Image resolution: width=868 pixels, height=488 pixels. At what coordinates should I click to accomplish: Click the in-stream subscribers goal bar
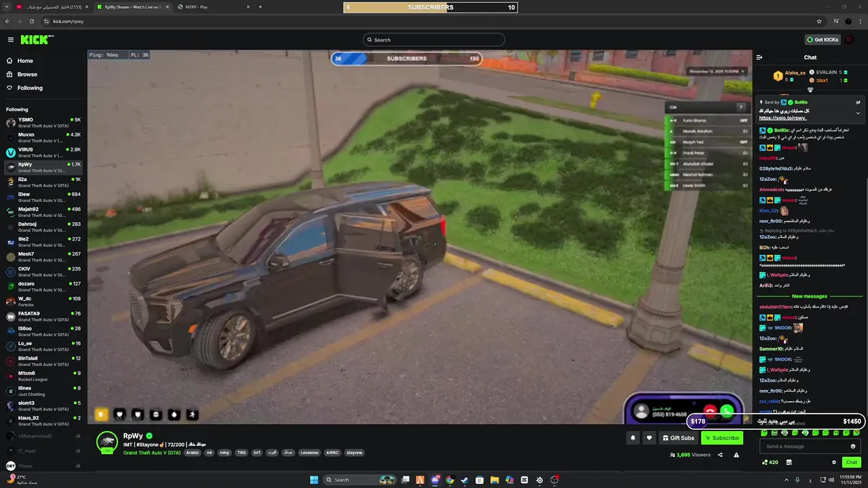[407, 58]
